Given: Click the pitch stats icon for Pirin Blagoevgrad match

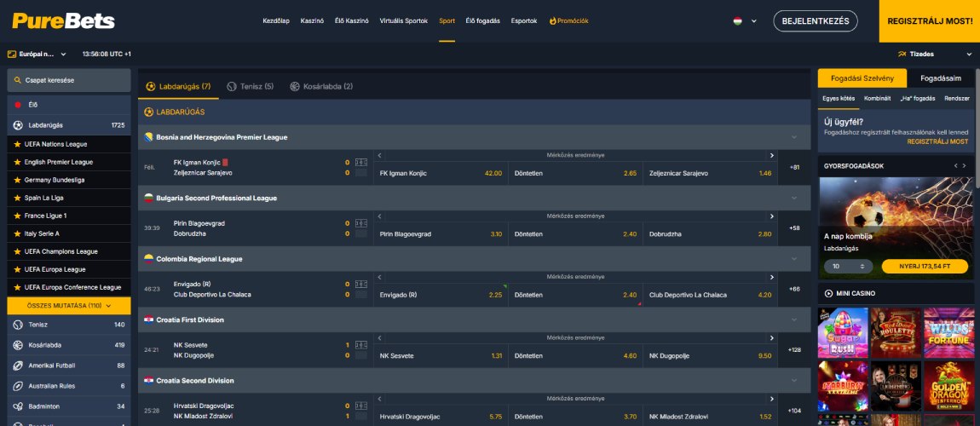Looking at the screenshot, I should 360,223.
